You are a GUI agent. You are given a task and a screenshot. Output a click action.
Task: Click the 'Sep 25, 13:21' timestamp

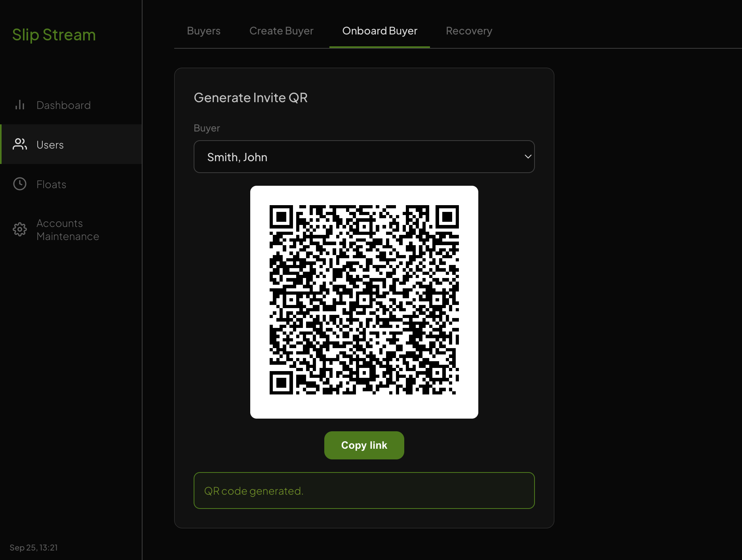pyautogui.click(x=34, y=547)
